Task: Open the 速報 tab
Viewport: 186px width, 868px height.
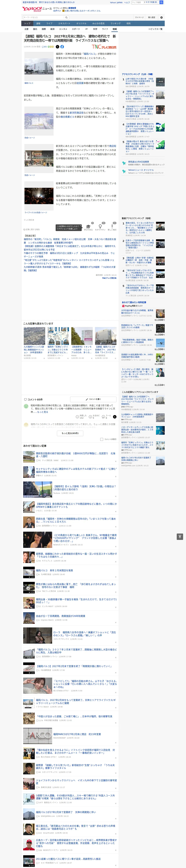Action: click(x=38, y=24)
